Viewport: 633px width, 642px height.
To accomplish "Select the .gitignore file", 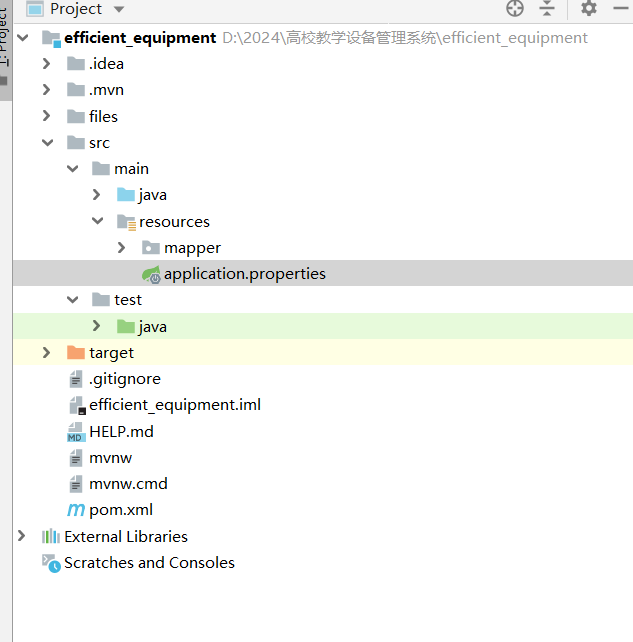I will click(124, 379).
